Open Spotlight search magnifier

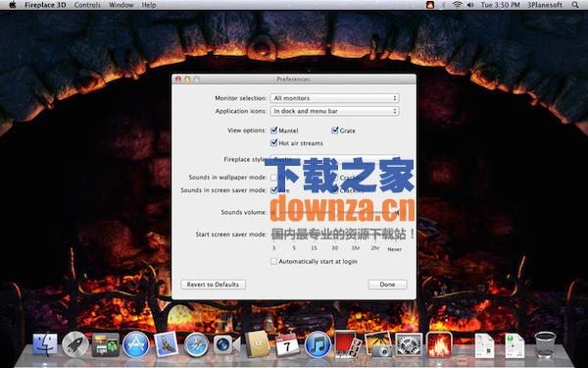click(x=575, y=5)
